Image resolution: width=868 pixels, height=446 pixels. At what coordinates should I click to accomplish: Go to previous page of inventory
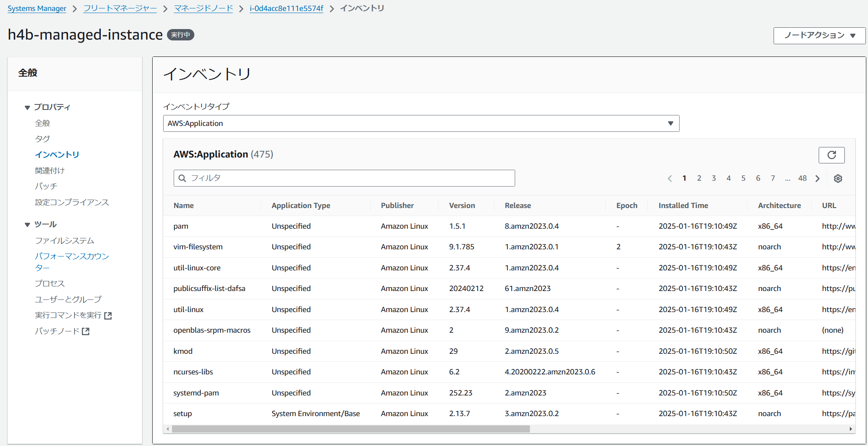pos(669,179)
